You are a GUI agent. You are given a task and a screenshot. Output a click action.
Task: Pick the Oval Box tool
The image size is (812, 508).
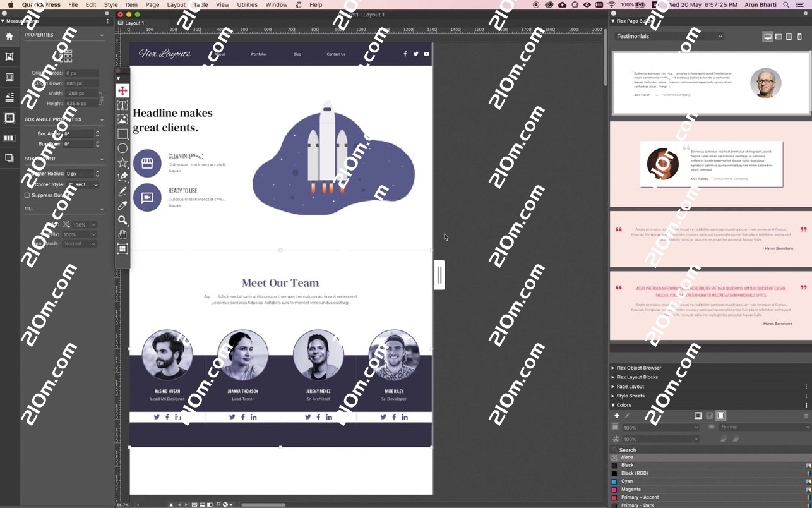(x=122, y=148)
